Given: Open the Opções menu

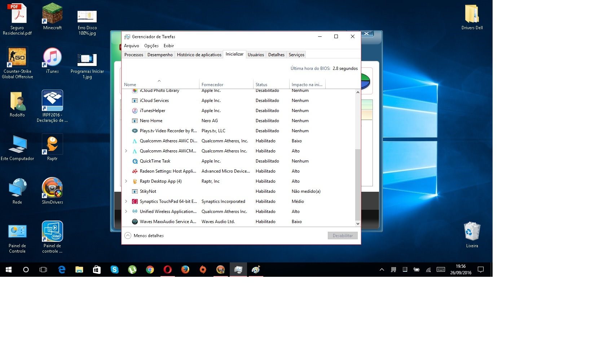Looking at the screenshot, I should click(151, 46).
